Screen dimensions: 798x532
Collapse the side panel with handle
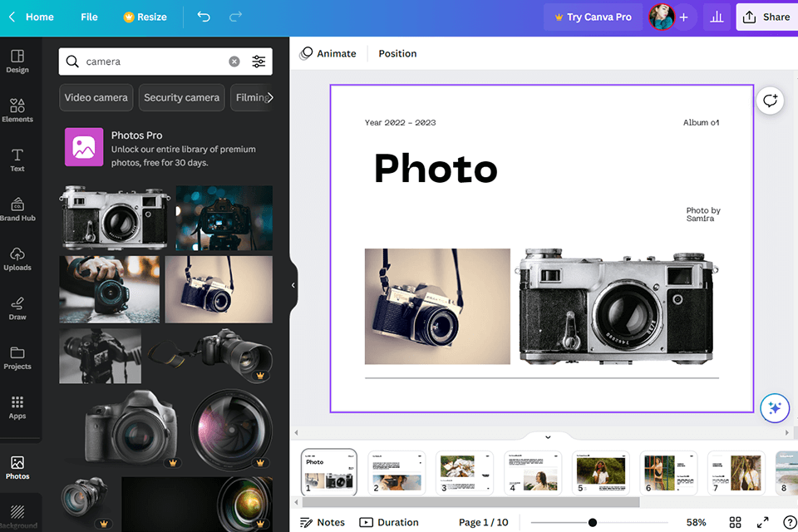click(293, 285)
